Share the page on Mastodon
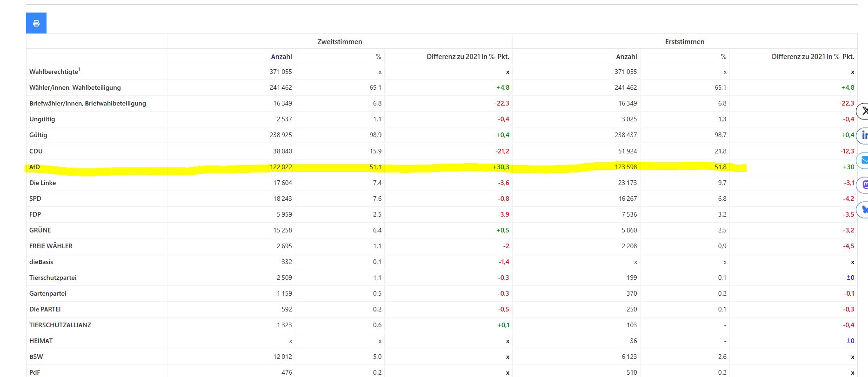The image size is (868, 377). (x=863, y=185)
